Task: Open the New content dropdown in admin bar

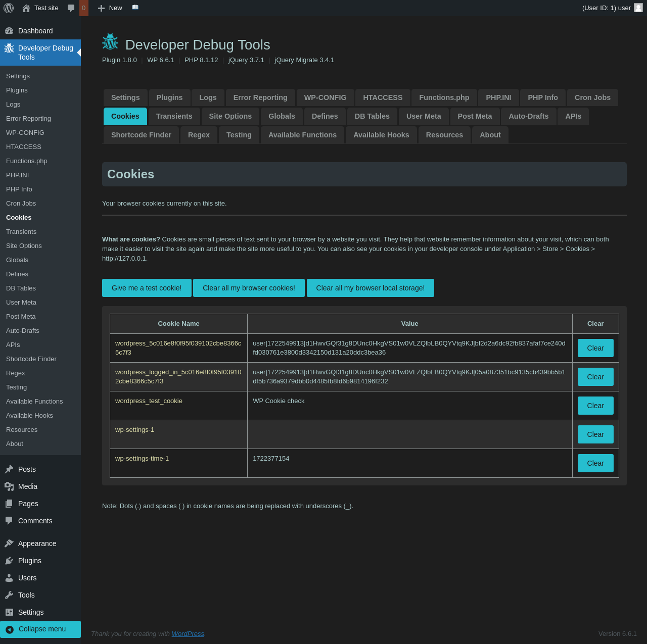Action: click(110, 8)
